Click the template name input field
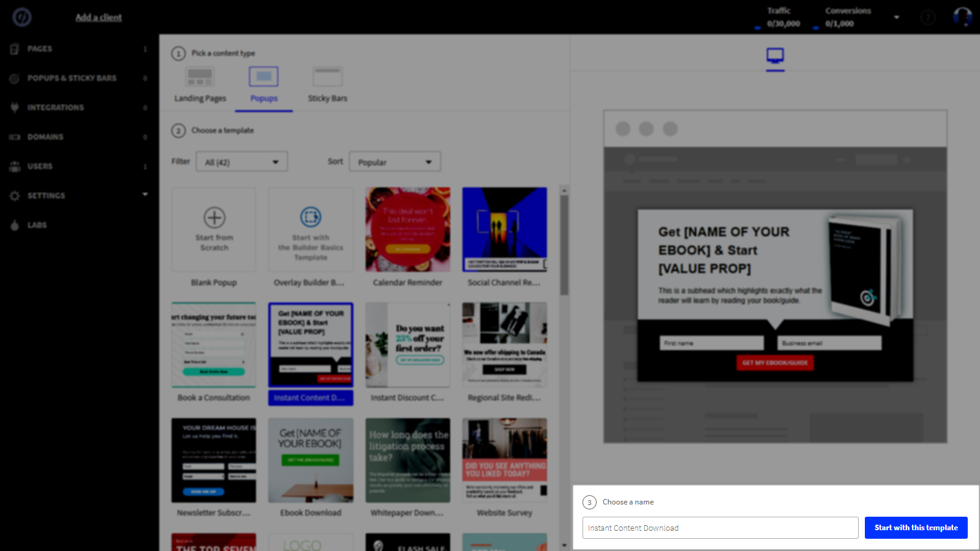Screen dimensions: 980x551 click(x=720, y=528)
